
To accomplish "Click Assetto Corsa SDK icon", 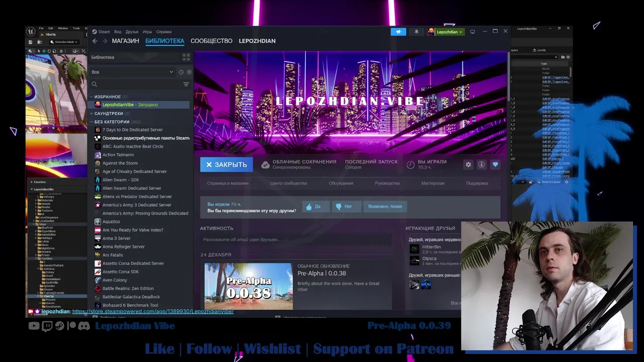I will tap(98, 271).
